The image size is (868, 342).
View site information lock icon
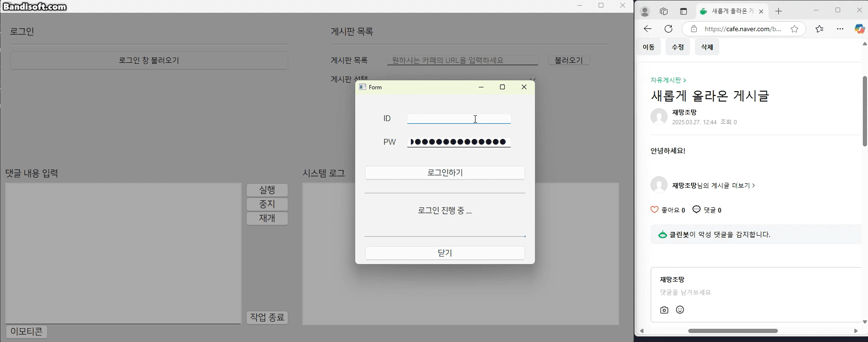tap(693, 29)
